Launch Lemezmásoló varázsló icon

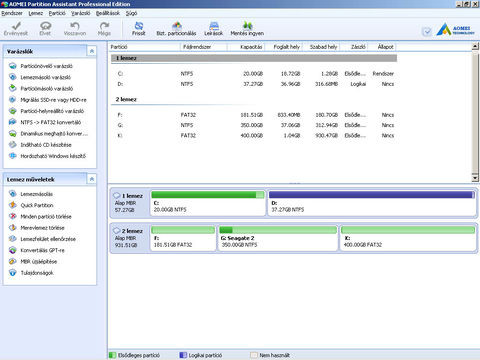click(x=13, y=77)
